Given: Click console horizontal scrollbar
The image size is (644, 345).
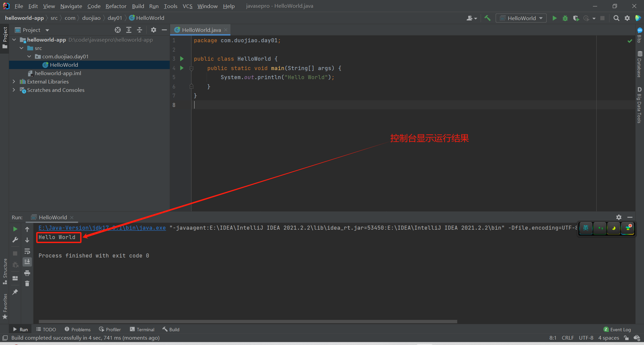Looking at the screenshot, I should coord(248,322).
